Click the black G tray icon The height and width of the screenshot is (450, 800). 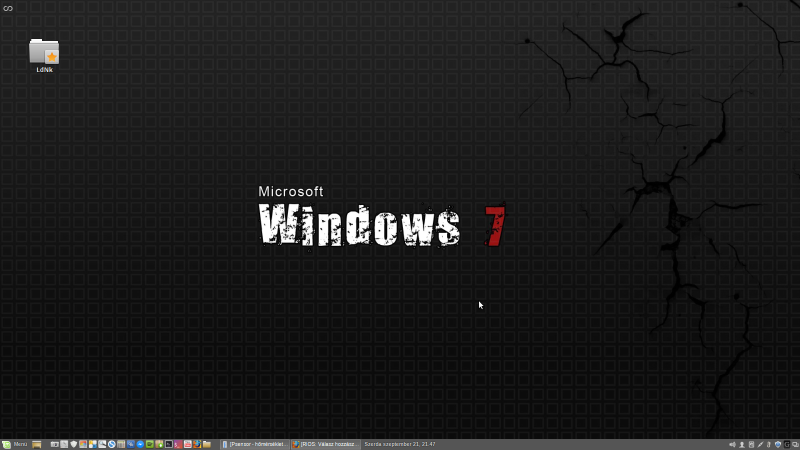[787, 445]
